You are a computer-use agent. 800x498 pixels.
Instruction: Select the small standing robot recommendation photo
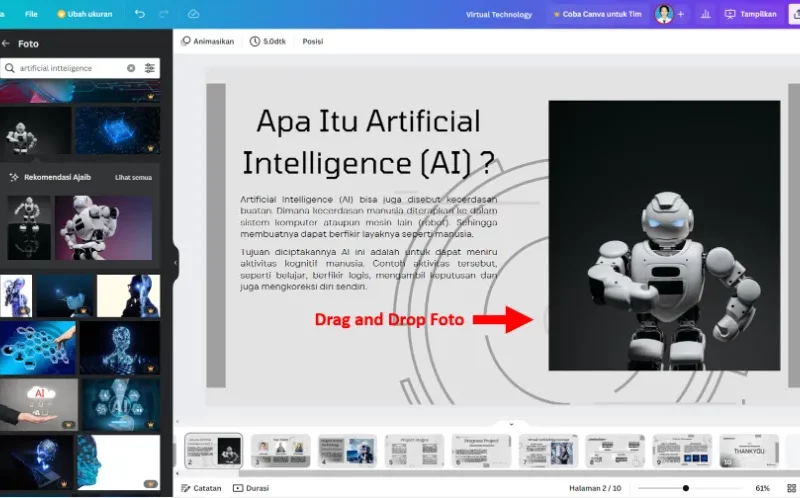tap(29, 228)
